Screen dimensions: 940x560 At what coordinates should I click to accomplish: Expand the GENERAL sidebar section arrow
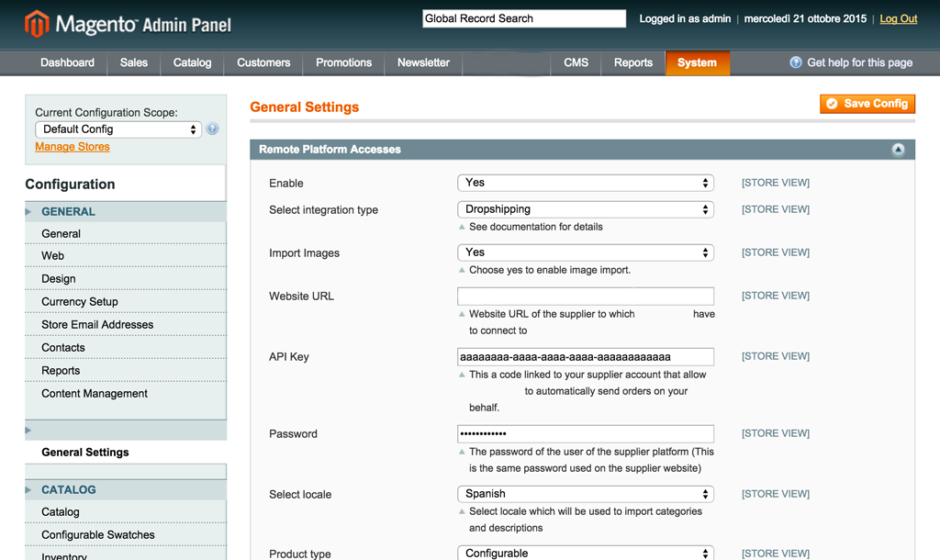coord(29,212)
